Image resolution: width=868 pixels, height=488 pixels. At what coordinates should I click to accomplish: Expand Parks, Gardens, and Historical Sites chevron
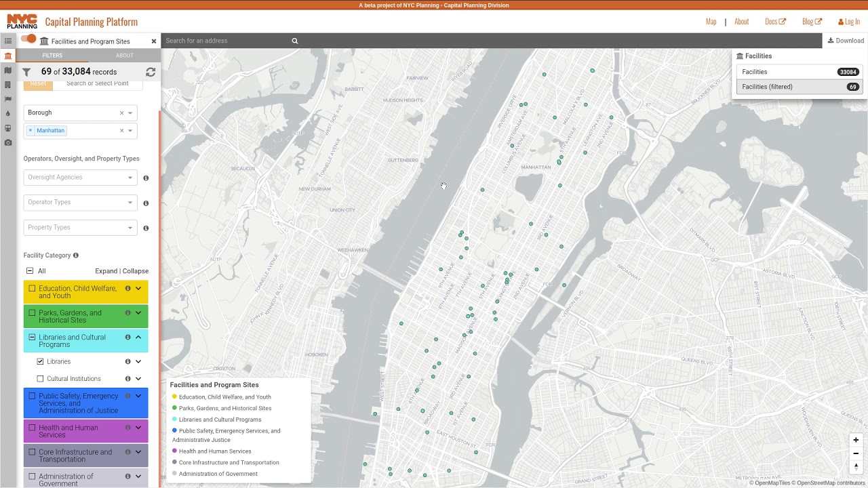coord(138,313)
